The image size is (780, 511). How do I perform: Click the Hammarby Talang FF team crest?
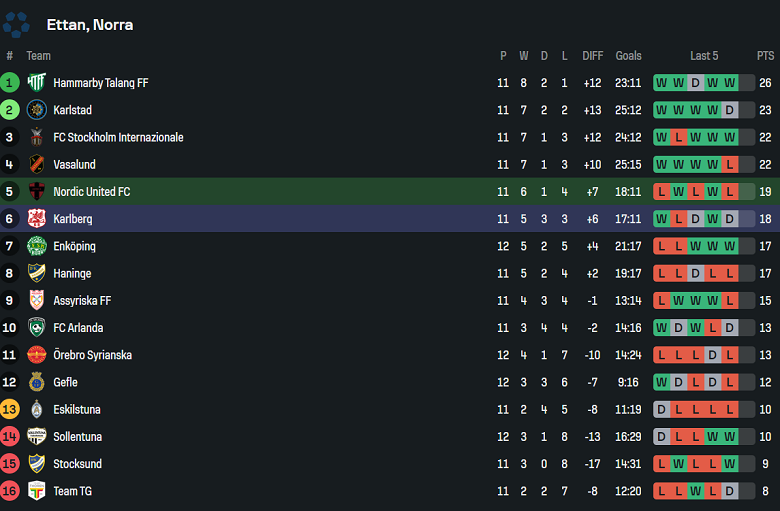[37, 83]
